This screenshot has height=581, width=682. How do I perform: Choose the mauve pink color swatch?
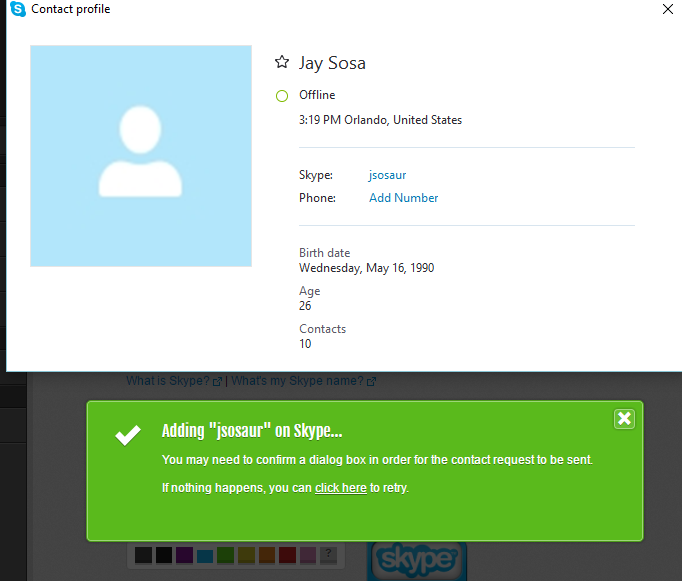[308, 555]
